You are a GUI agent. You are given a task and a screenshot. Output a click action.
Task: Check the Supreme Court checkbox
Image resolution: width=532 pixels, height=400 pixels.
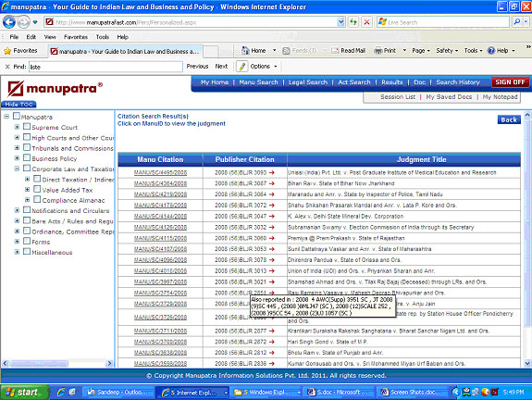[27, 127]
